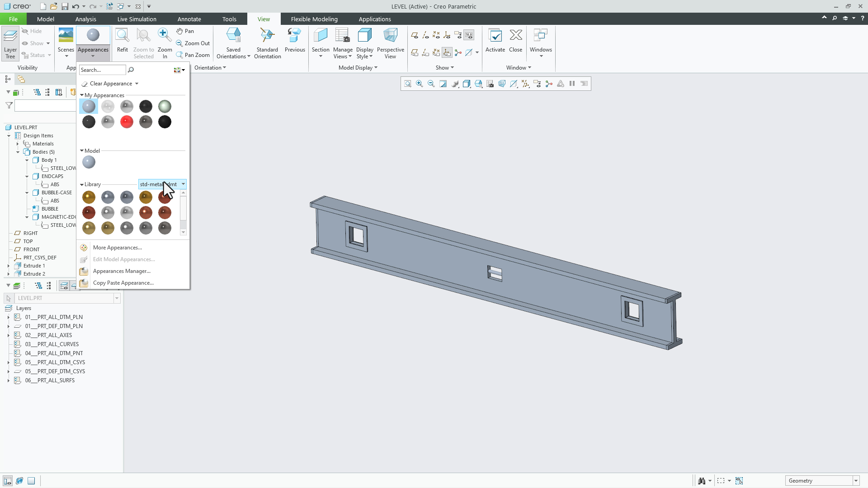Toggle coordinate system display visibility

point(447,34)
